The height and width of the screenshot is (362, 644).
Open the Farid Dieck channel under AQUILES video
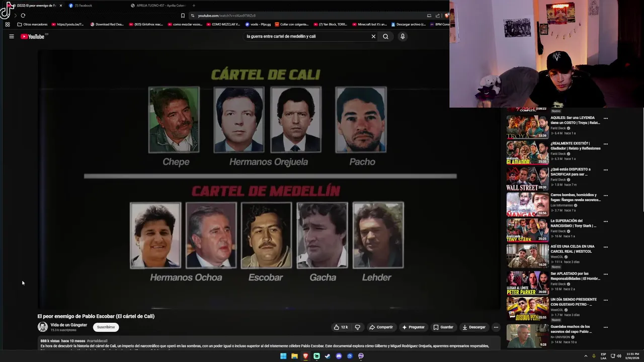point(558,128)
